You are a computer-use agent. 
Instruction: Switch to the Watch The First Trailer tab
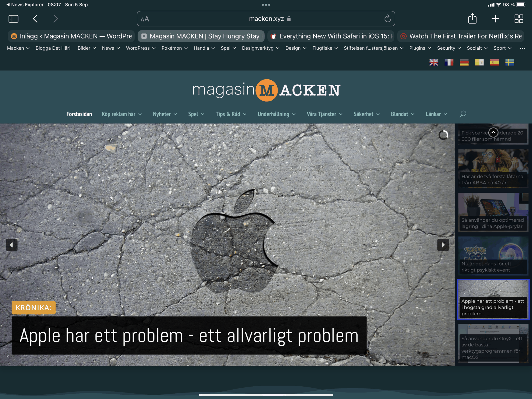coord(461,36)
